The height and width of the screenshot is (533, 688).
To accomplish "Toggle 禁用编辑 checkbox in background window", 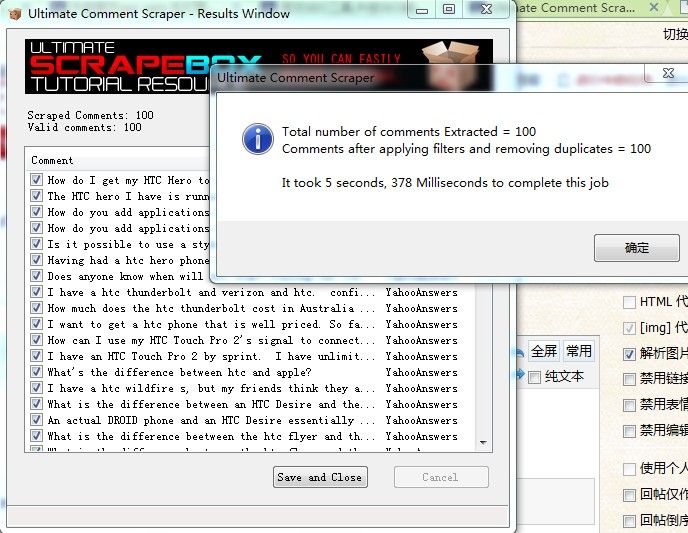I will (x=629, y=431).
